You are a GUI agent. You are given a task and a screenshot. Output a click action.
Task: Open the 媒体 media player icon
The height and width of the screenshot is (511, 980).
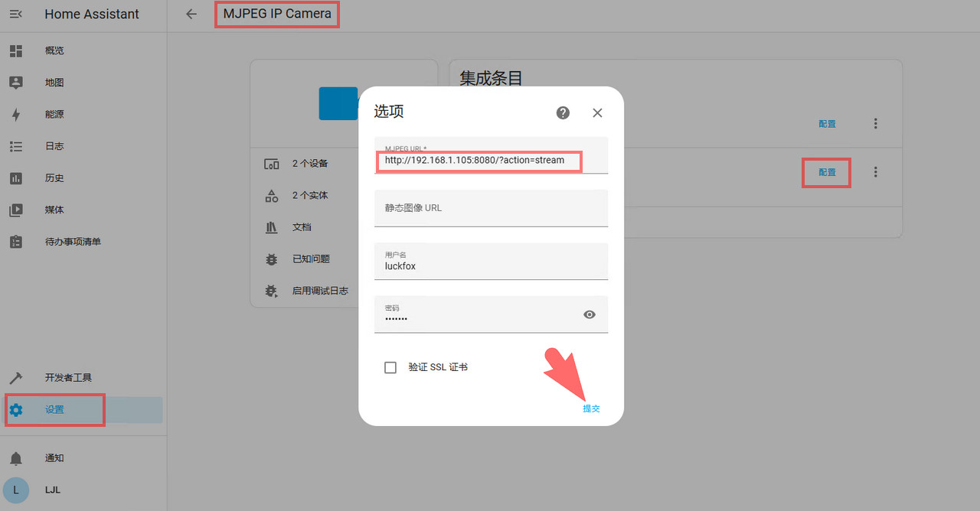pyautogui.click(x=16, y=210)
